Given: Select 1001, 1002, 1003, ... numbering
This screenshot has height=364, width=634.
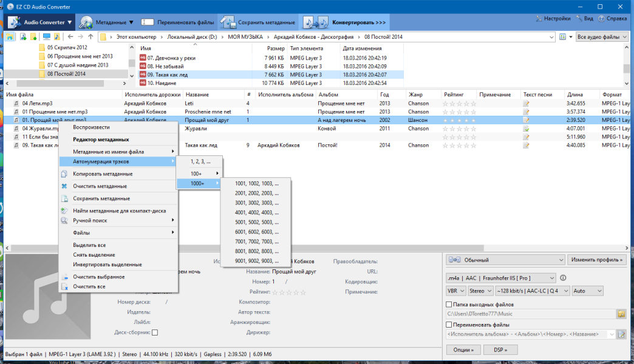Looking at the screenshot, I should click(x=256, y=183).
